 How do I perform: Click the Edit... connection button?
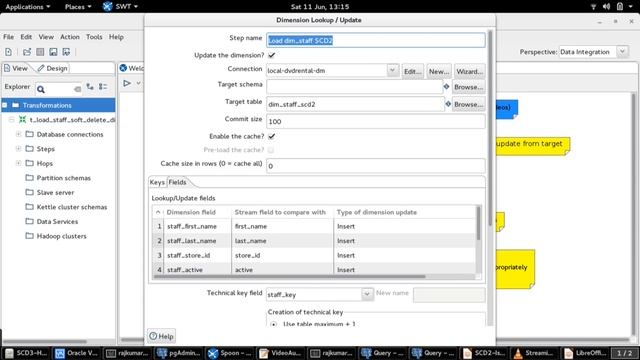[413, 71]
